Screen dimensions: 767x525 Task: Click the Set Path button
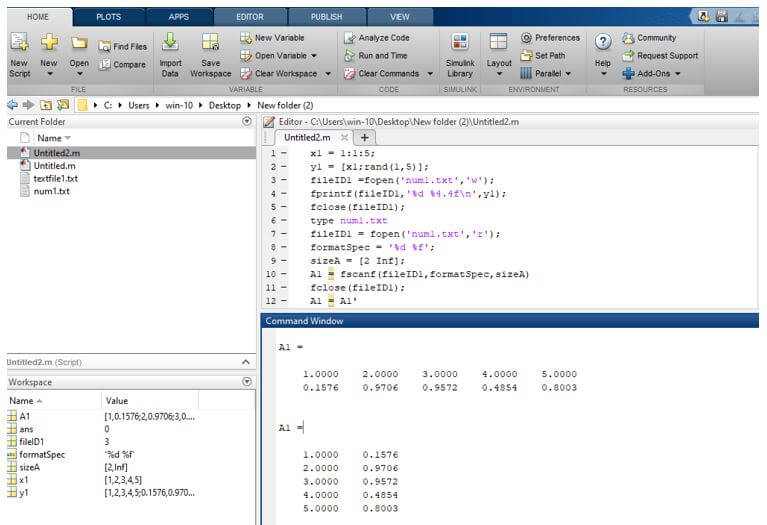[549, 56]
